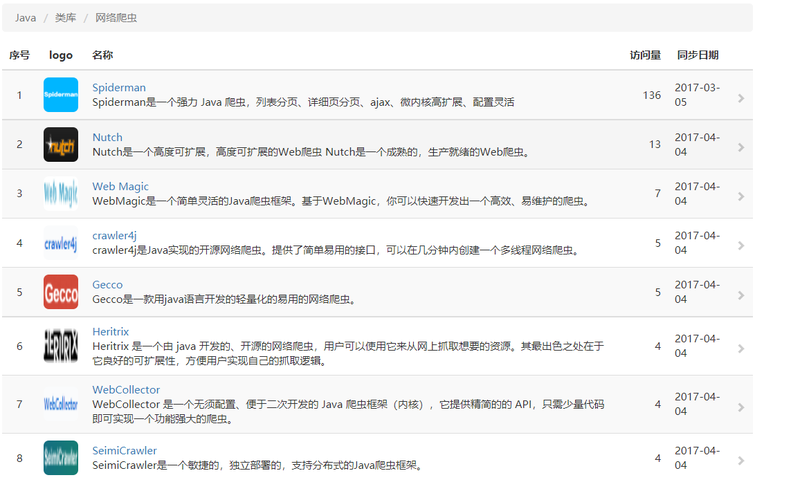Click the crawler4j logo icon
Image resolution: width=800 pixels, height=500 pixels.
point(61,243)
